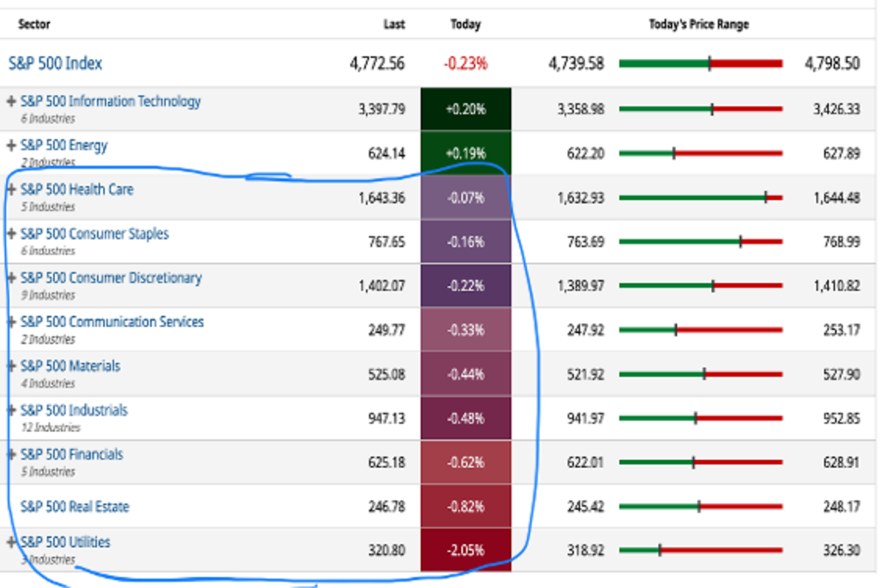
Task: Click plus icon beside S&P 500 Industrials
Action: click(x=11, y=410)
